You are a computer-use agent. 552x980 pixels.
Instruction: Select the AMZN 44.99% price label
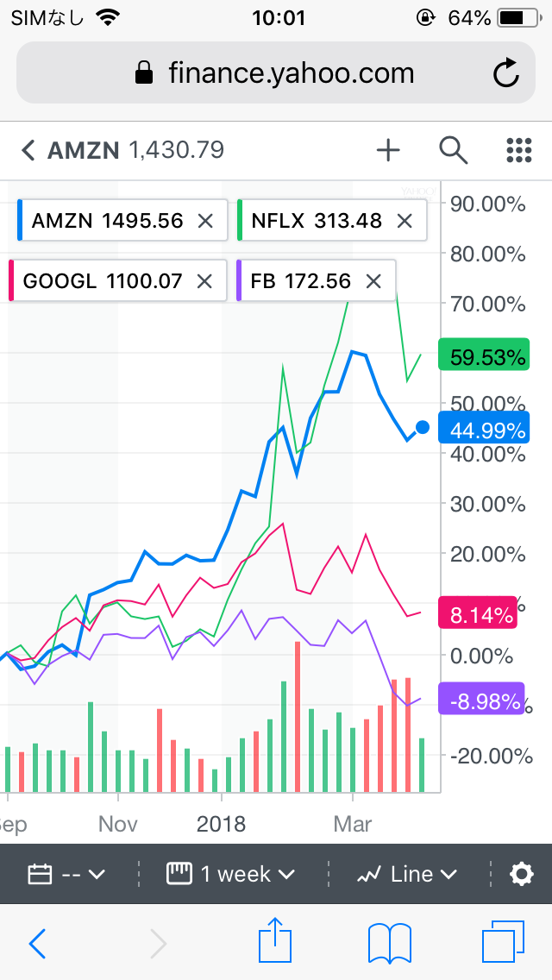482,430
